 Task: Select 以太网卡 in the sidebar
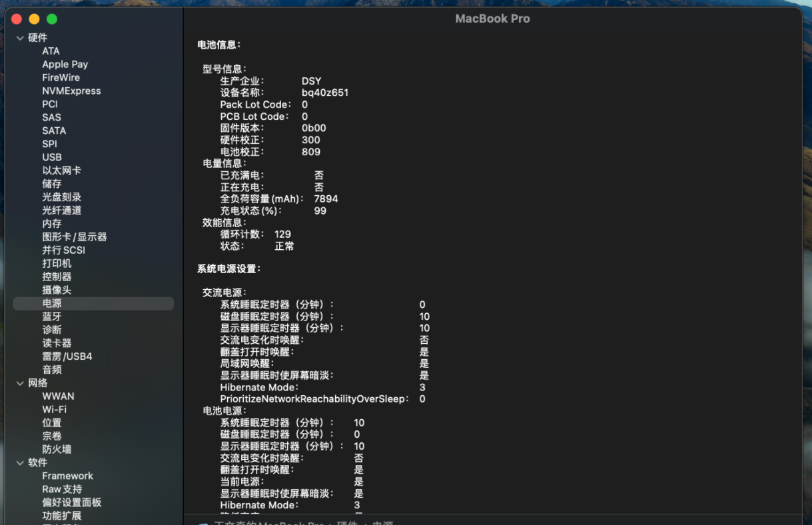[61, 171]
